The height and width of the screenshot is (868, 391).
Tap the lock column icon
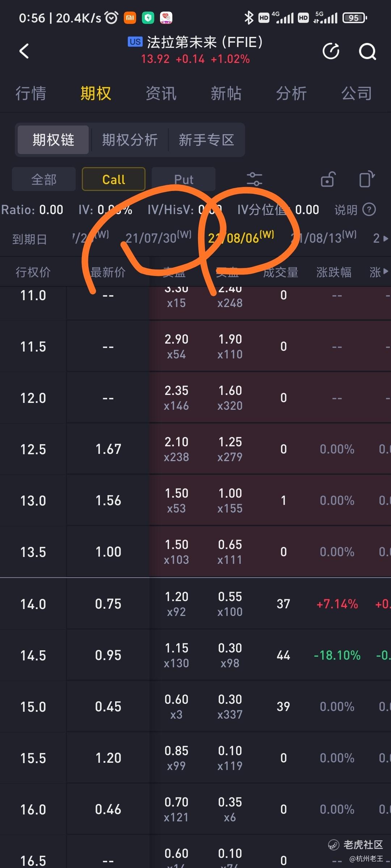click(x=328, y=179)
